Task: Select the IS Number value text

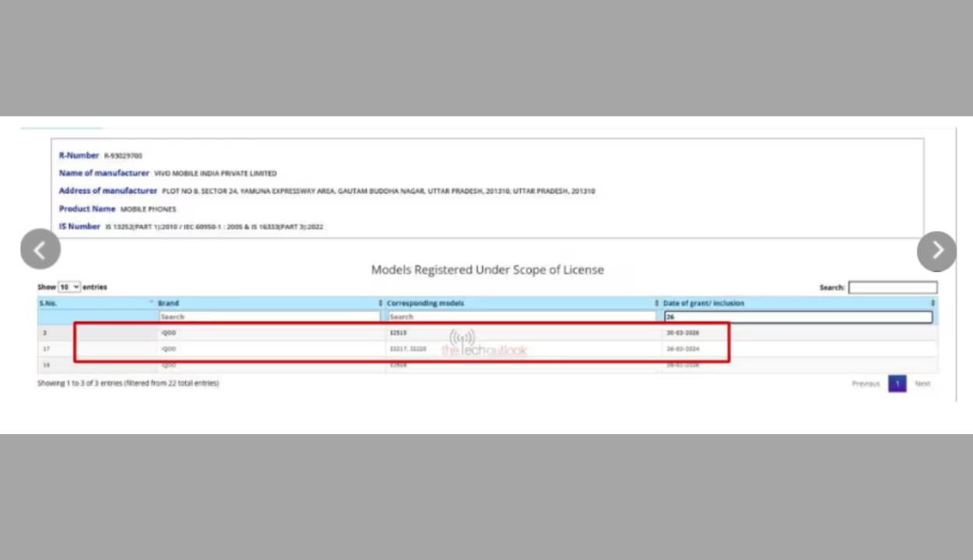Action: tap(214, 227)
